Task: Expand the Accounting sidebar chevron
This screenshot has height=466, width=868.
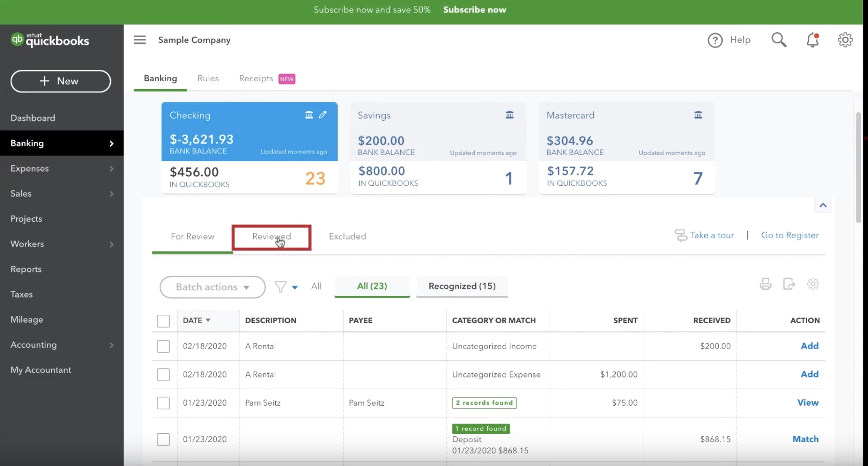Action: coord(111,345)
